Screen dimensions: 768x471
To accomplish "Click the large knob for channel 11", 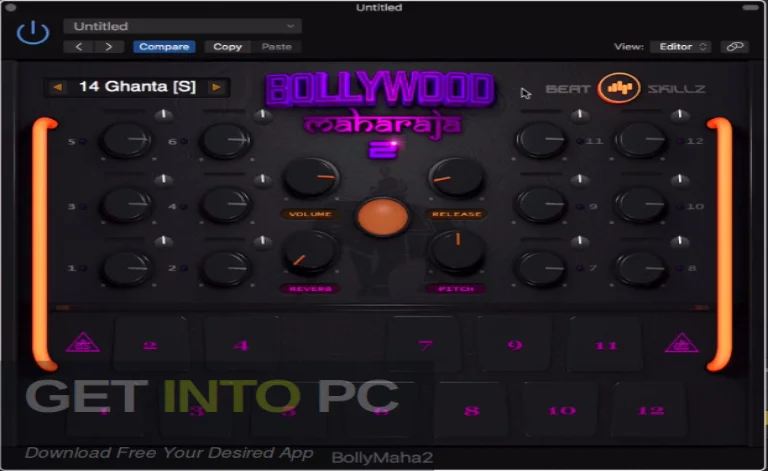I will click(541, 140).
